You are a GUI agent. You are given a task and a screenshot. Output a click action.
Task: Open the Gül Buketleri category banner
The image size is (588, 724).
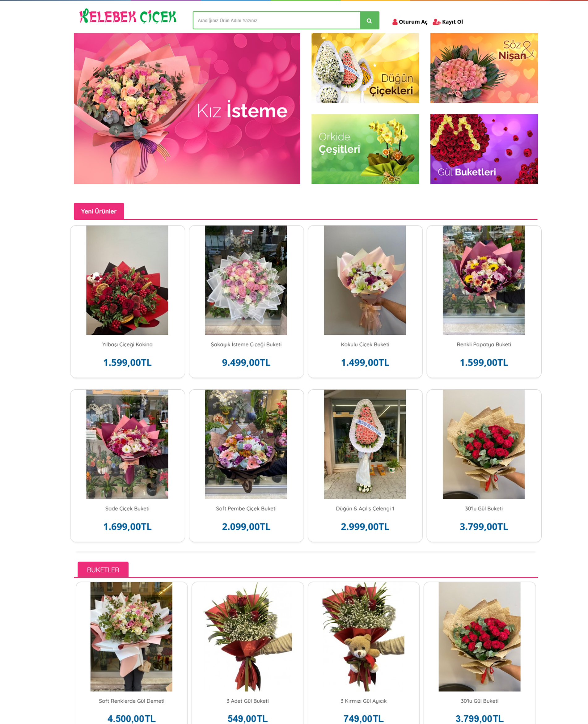tap(484, 149)
